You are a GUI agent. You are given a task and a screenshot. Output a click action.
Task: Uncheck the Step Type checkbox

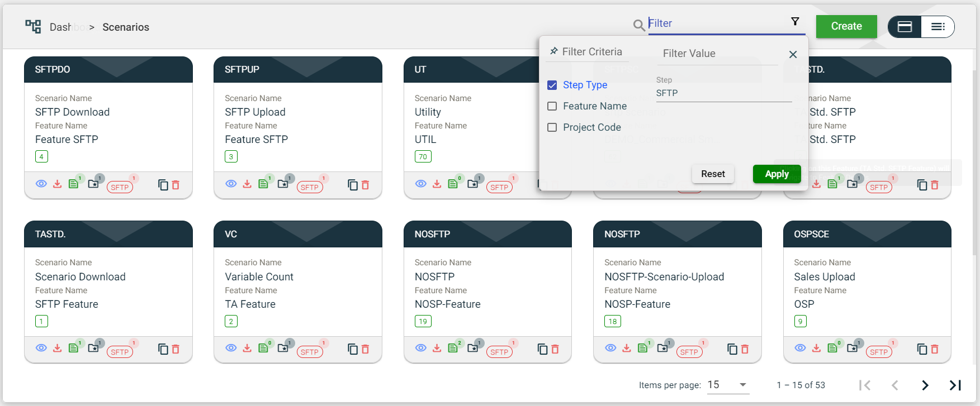552,85
